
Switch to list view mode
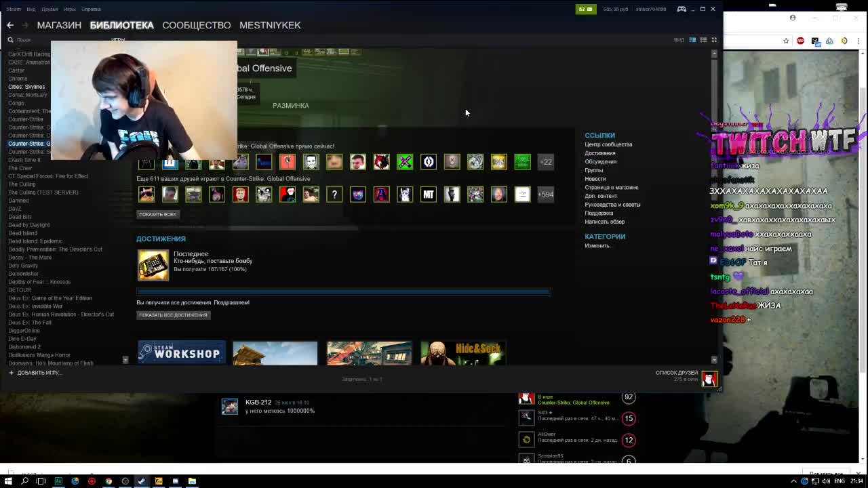(703, 40)
